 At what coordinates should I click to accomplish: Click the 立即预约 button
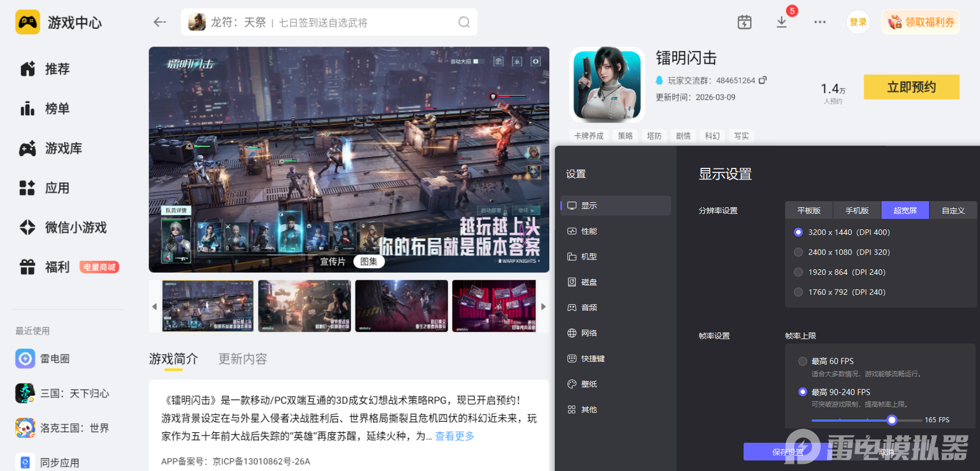(911, 87)
